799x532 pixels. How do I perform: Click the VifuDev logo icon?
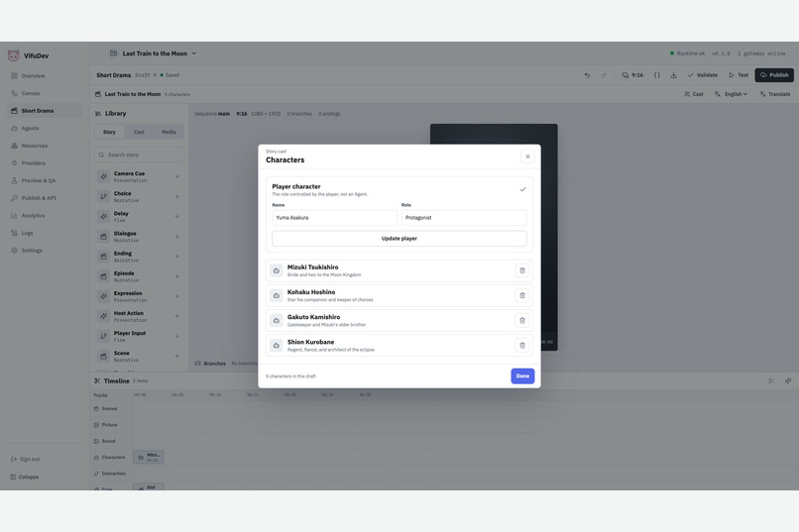pos(13,55)
